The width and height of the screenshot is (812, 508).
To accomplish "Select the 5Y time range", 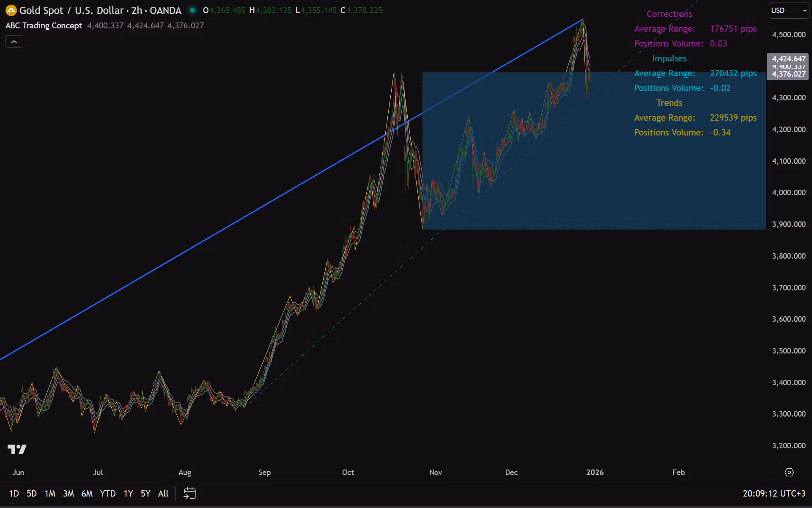I will 145,494.
